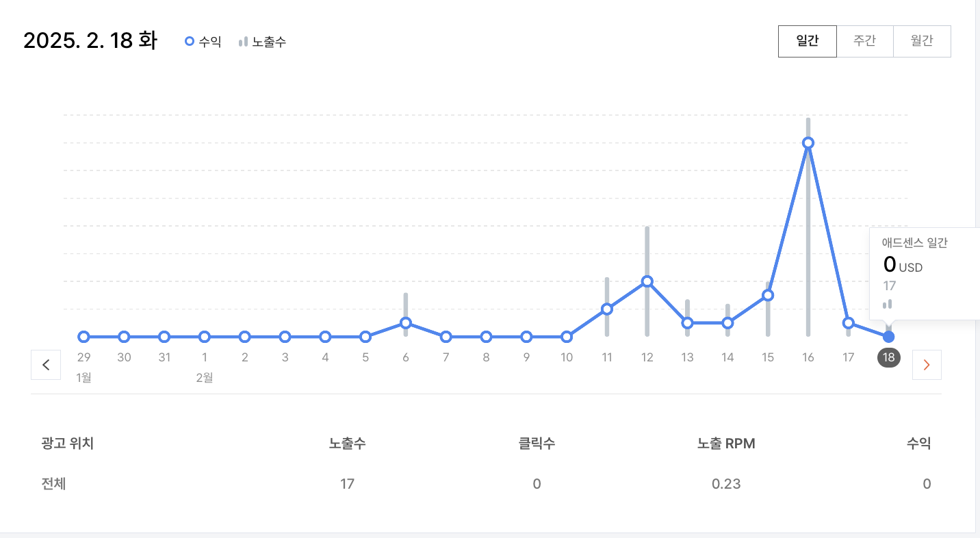980x538 pixels.
Task: Select the data point for day 10
Action: click(567, 337)
